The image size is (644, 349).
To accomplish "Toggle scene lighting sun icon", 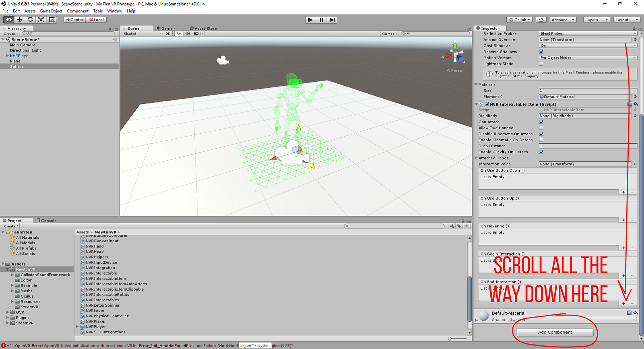I will [x=179, y=34].
